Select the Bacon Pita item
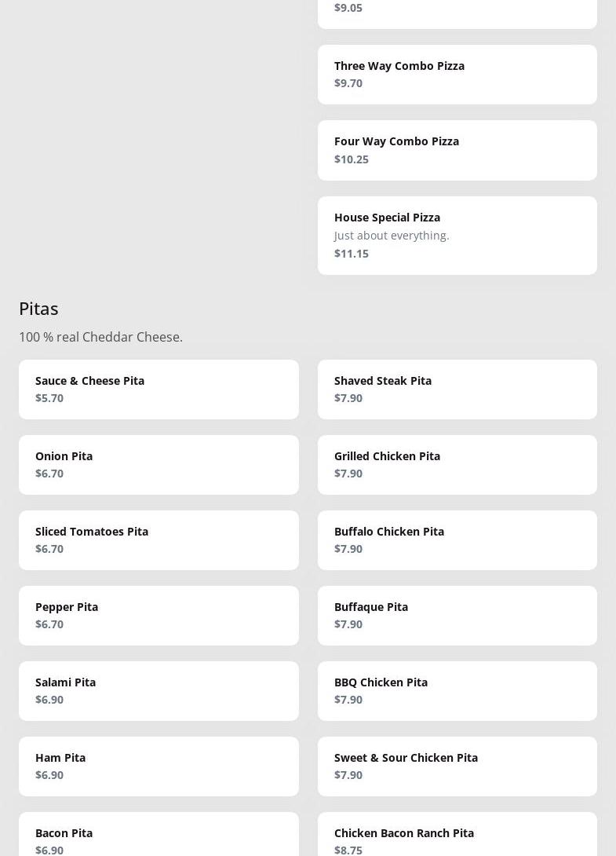The image size is (616, 856). point(159,836)
